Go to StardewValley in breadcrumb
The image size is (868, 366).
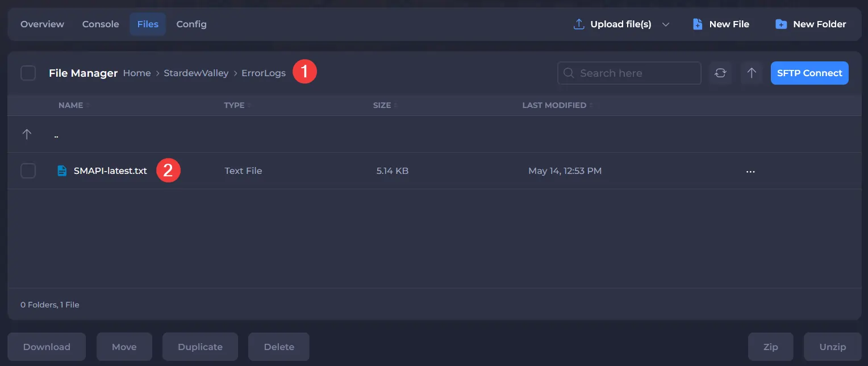coord(196,73)
